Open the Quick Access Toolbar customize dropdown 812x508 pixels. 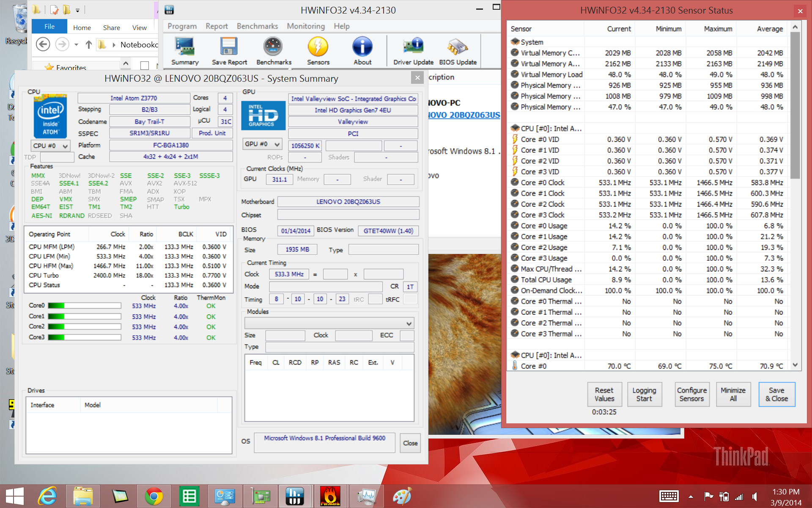(78, 10)
